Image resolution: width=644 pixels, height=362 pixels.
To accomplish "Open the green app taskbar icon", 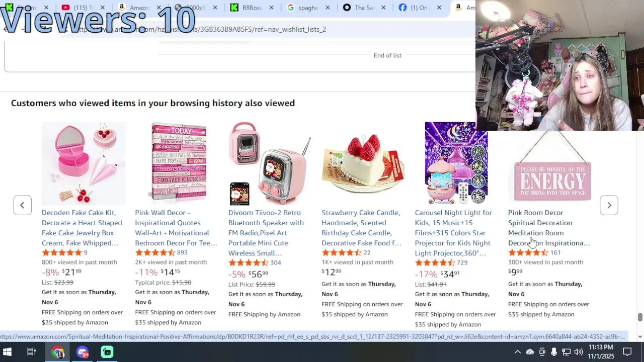I will (x=107, y=352).
